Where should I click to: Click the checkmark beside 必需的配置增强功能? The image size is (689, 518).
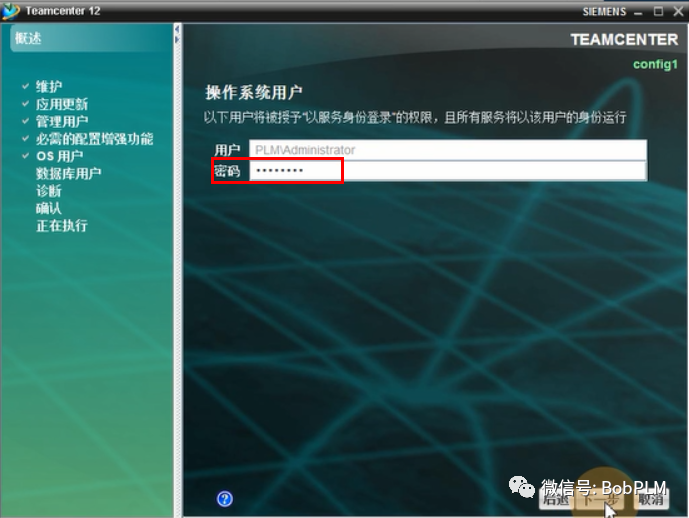click(x=25, y=138)
